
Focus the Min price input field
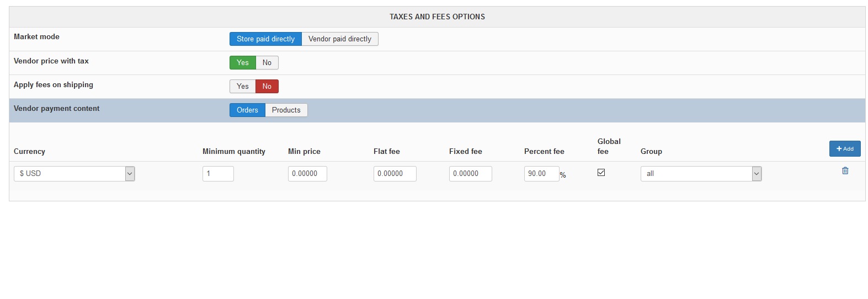click(x=307, y=174)
